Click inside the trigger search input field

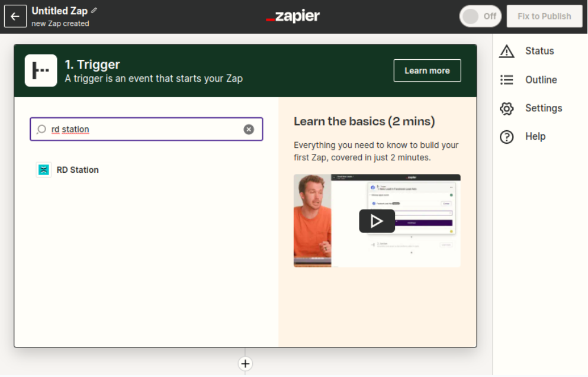[146, 129]
